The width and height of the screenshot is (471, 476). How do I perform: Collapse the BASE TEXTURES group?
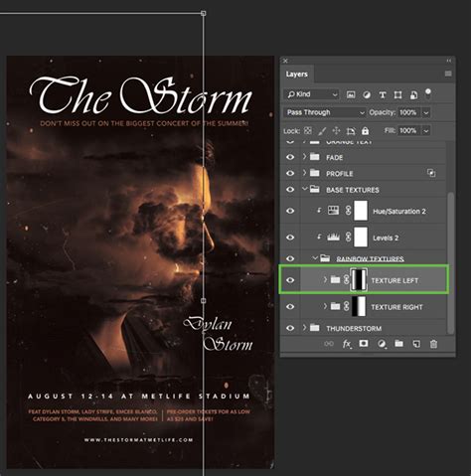(305, 189)
